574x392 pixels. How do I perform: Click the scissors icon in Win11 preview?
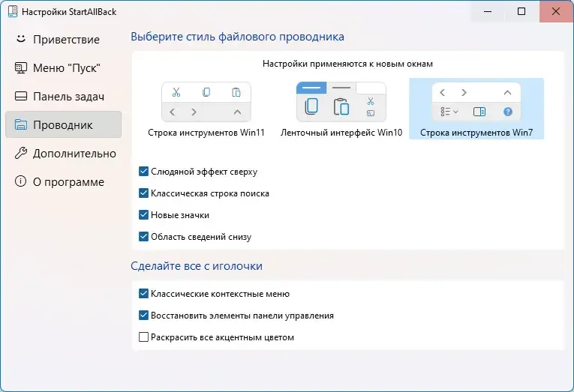pyautogui.click(x=176, y=92)
